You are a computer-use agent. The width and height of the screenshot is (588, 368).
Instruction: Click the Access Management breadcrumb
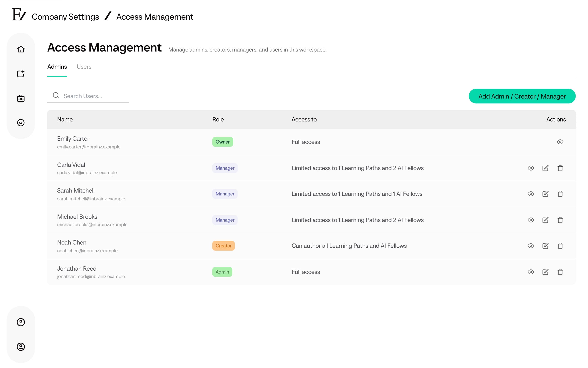point(155,17)
